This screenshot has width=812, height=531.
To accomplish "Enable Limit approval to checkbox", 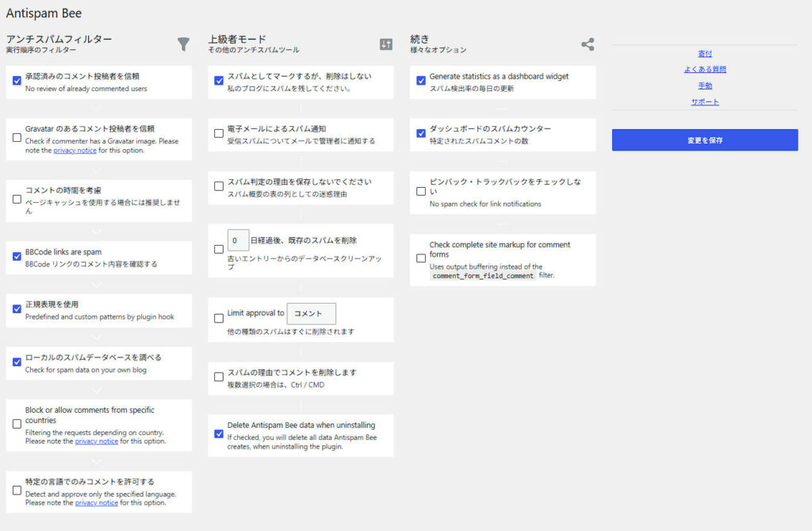I will [219, 319].
